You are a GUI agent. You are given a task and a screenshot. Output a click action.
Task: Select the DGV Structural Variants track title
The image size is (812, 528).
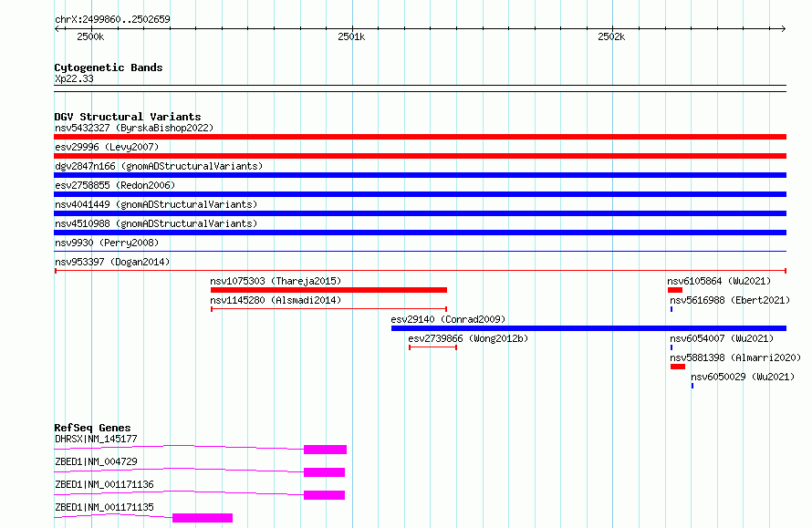coord(128,117)
